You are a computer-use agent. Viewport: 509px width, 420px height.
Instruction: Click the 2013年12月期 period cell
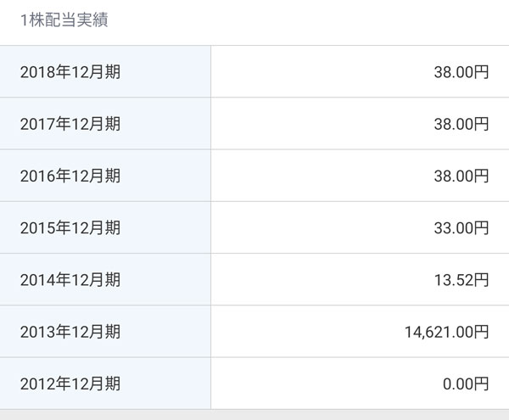click(x=70, y=331)
